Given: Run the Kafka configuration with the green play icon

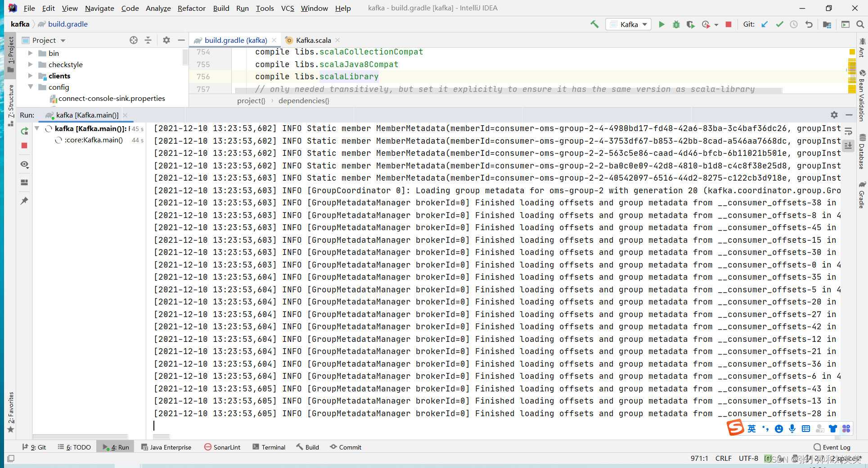Looking at the screenshot, I should coord(661,24).
